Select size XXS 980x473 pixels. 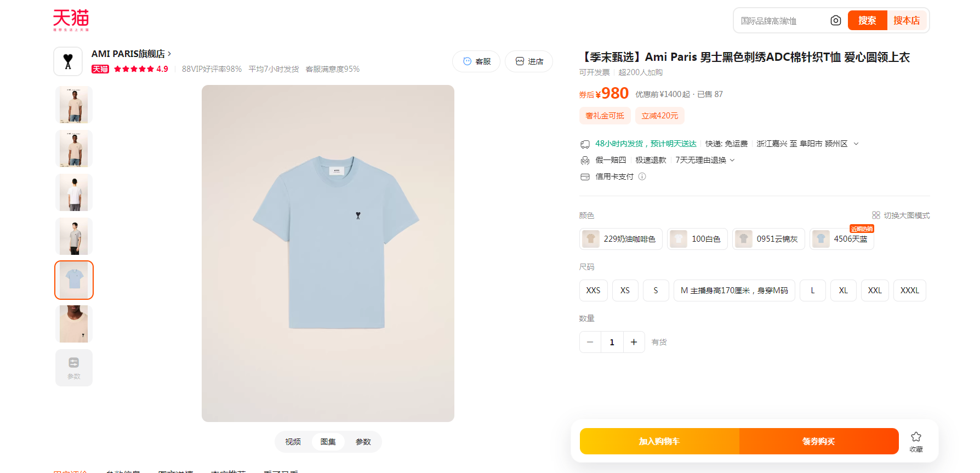tap(593, 290)
